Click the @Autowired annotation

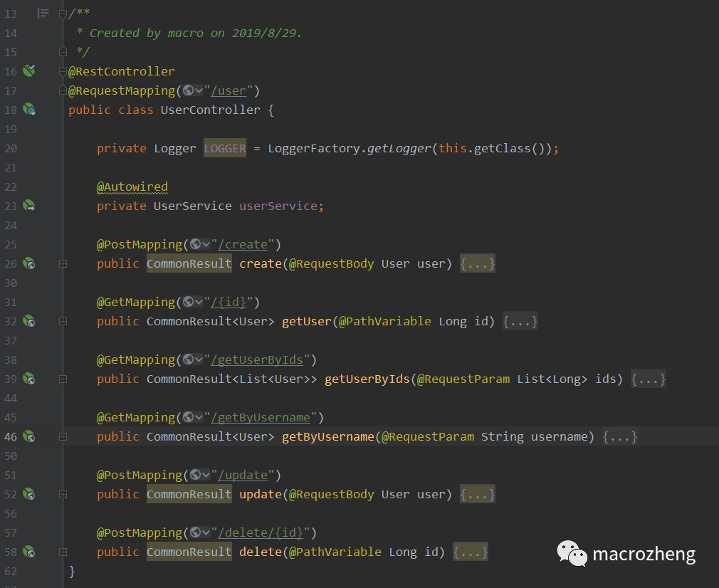[132, 187]
